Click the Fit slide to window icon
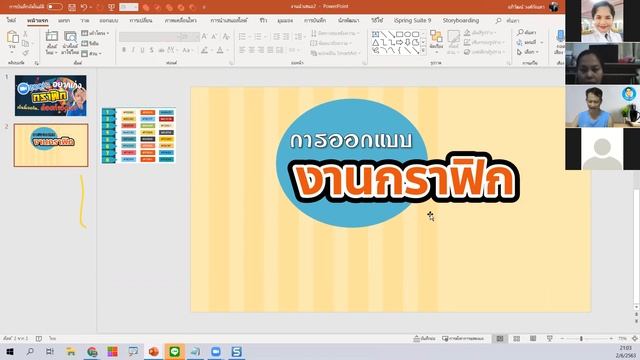640x360 pixels. pos(635,339)
